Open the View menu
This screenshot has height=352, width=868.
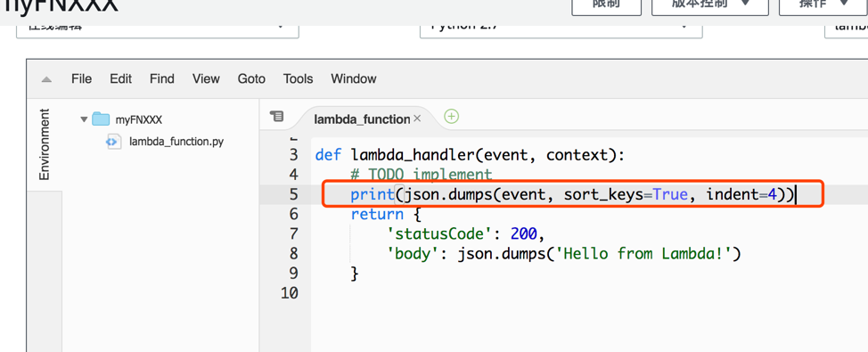[x=206, y=78]
